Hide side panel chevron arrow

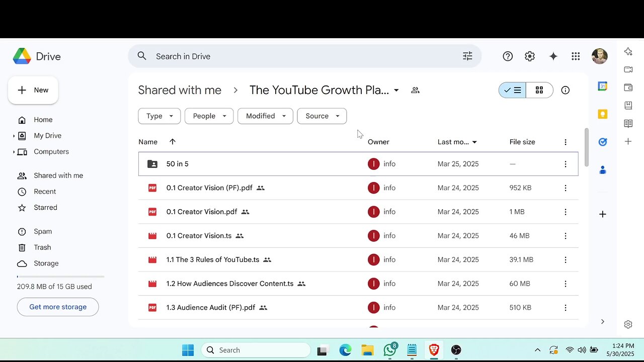[x=602, y=322]
